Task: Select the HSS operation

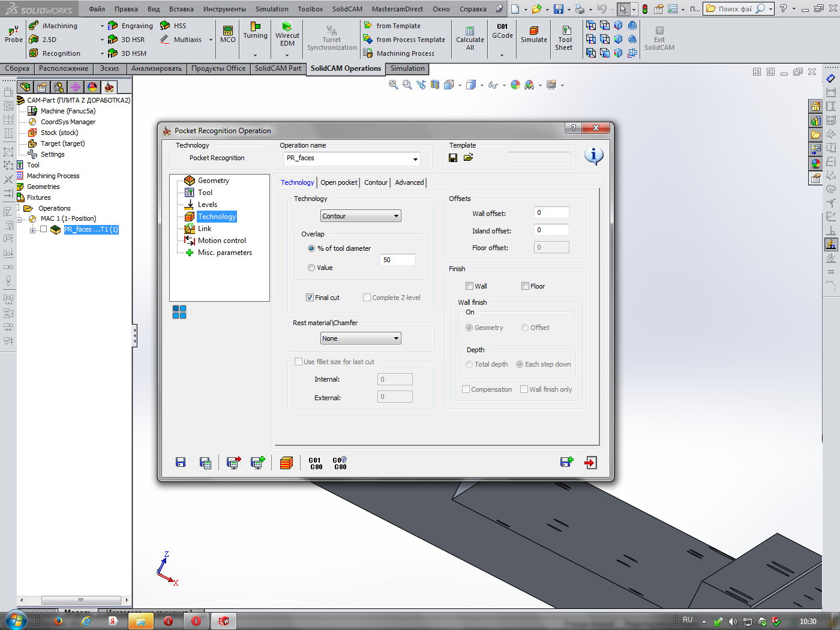Action: [173, 26]
